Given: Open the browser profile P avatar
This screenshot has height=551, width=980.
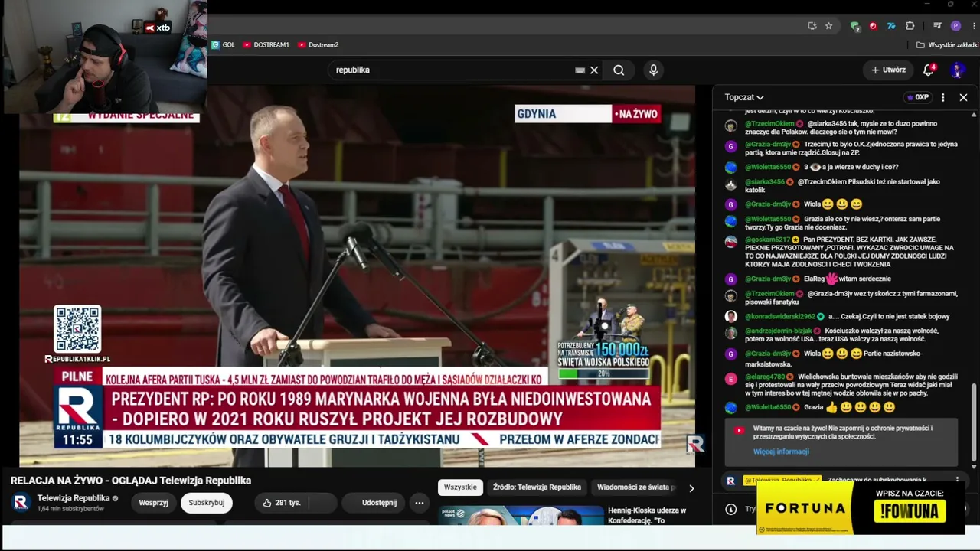Looking at the screenshot, I should coord(955,26).
